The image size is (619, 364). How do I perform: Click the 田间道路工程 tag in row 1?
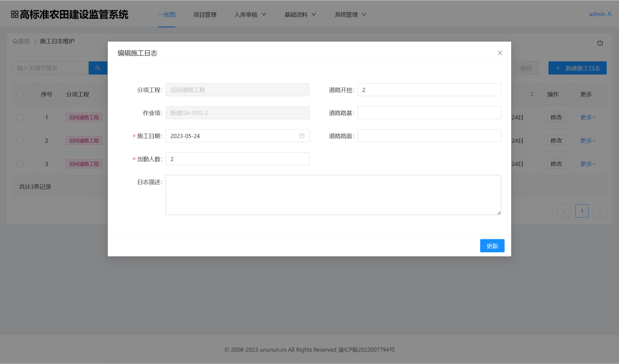(x=84, y=117)
